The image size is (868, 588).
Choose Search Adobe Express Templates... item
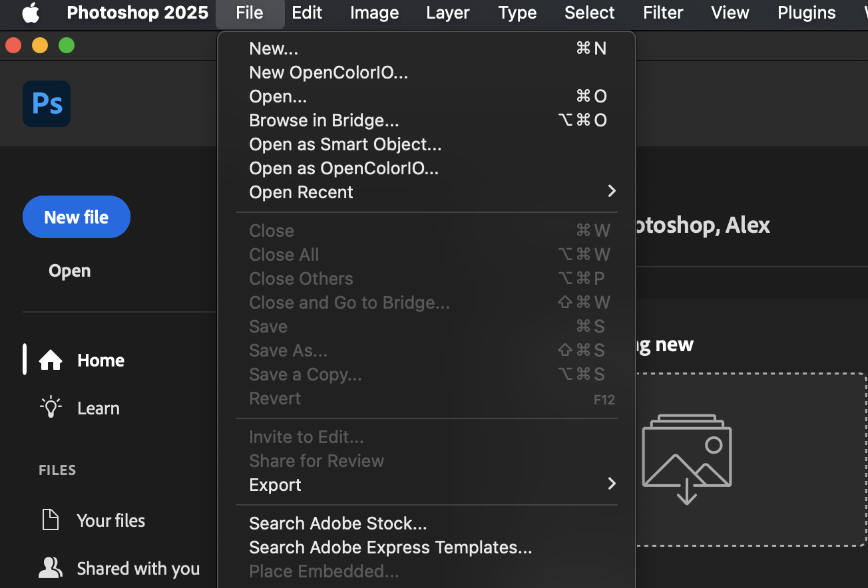[427, 547]
